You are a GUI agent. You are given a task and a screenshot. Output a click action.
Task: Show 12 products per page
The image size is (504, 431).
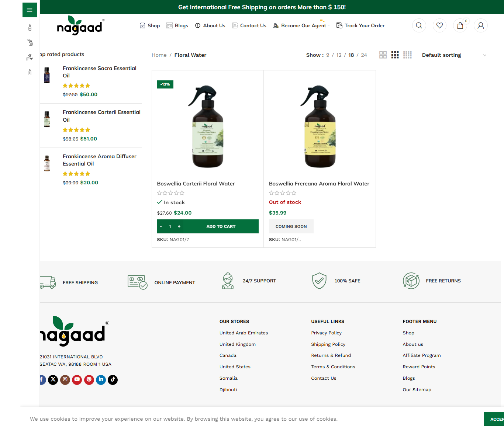pyautogui.click(x=339, y=55)
